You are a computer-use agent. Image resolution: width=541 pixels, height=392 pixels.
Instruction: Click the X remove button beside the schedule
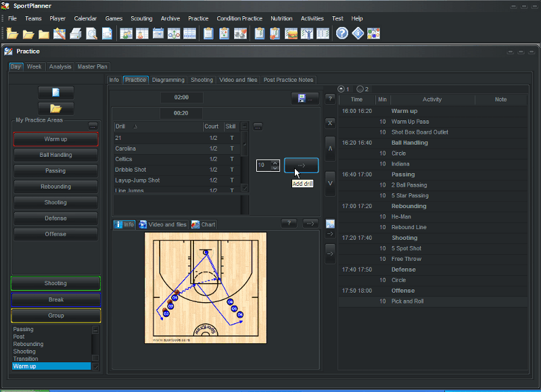click(x=330, y=123)
